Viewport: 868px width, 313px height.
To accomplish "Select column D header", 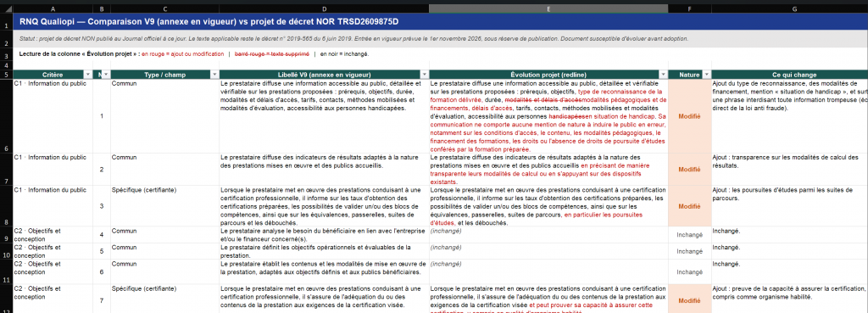I will tap(324, 8).
